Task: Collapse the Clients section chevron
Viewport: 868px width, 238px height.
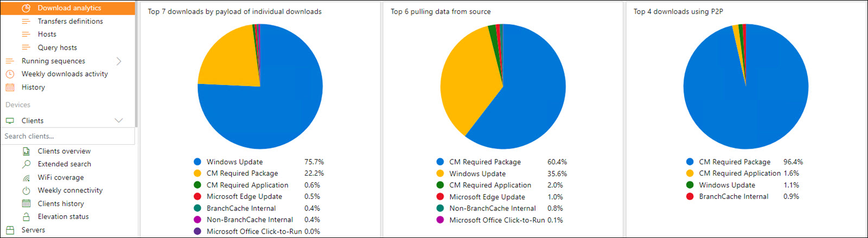Action: click(x=119, y=121)
